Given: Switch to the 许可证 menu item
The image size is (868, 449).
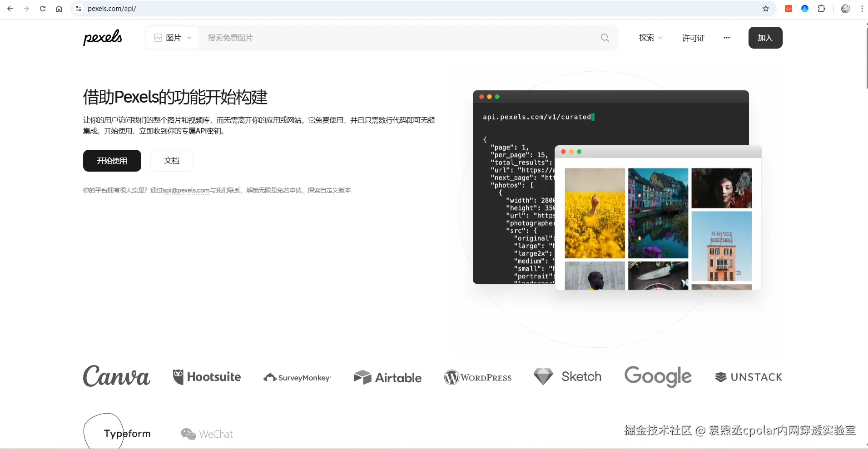Looking at the screenshot, I should tap(694, 38).
